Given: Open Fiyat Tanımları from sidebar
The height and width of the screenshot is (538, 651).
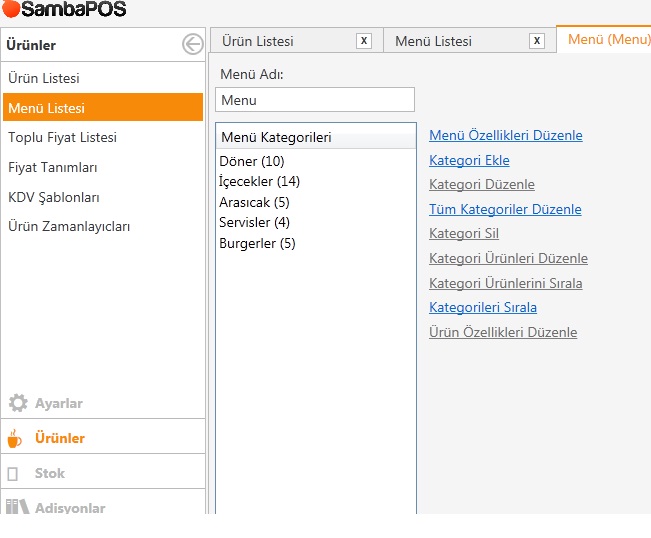Looking at the screenshot, I should click(52, 167).
